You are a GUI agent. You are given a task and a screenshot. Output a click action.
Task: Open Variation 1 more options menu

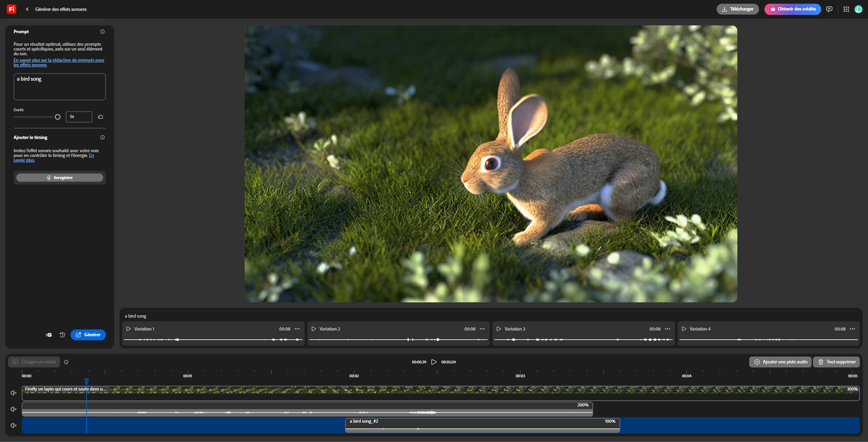click(x=297, y=329)
